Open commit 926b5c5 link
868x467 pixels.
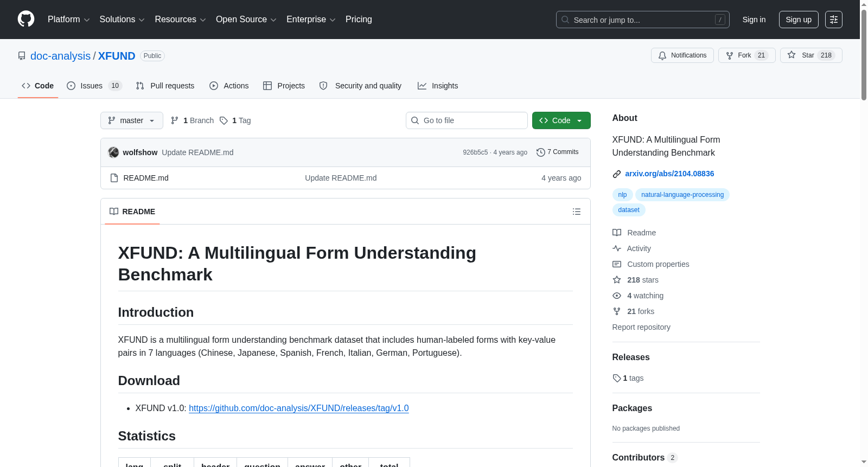[475, 152]
